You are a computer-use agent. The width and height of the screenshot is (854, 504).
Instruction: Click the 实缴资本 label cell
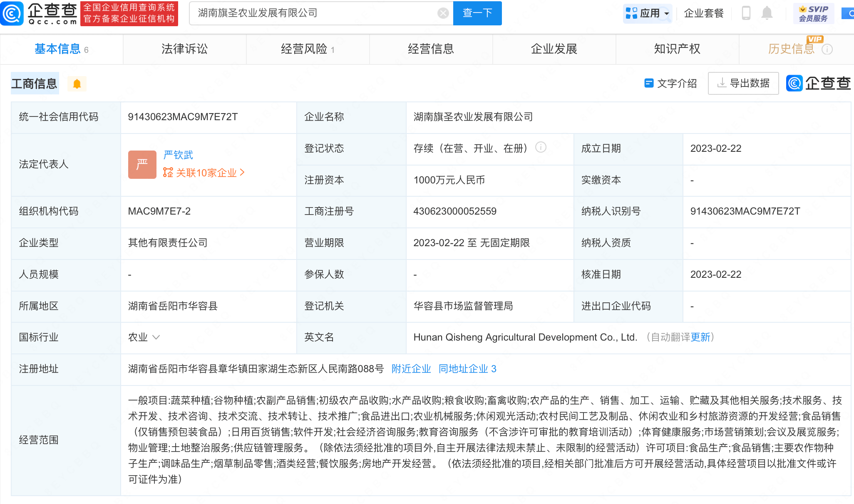coord(628,180)
